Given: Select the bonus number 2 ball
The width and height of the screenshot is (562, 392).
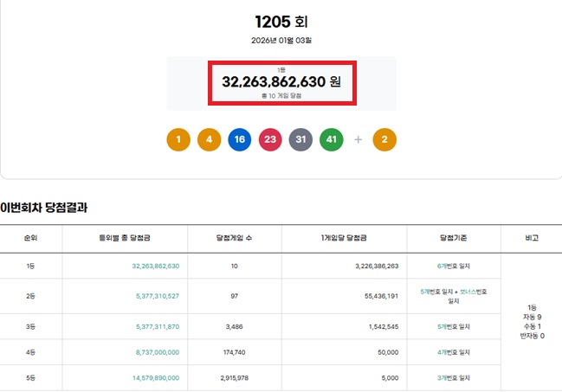Looking at the screenshot, I should pos(384,138).
